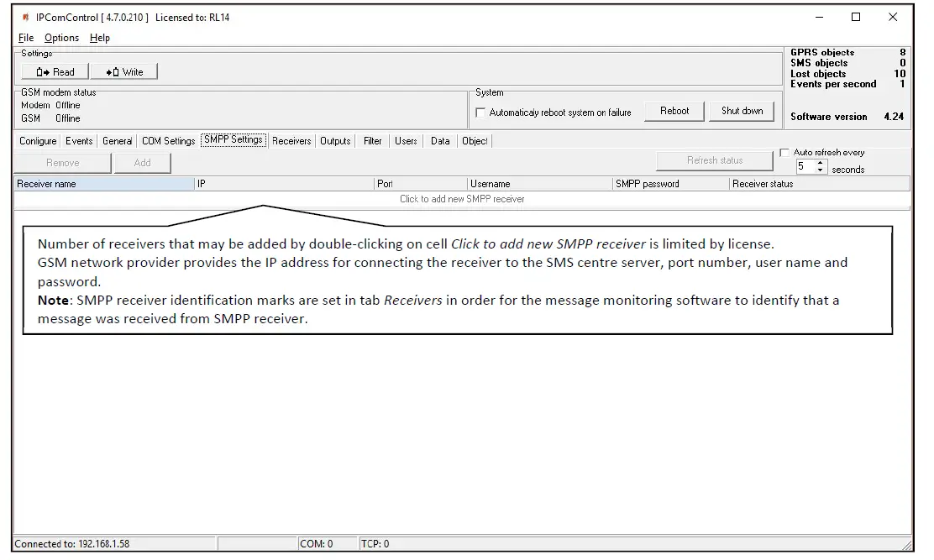Increase the refresh seconds with up arrow
The height and width of the screenshot is (560, 934).
[x=820, y=162]
